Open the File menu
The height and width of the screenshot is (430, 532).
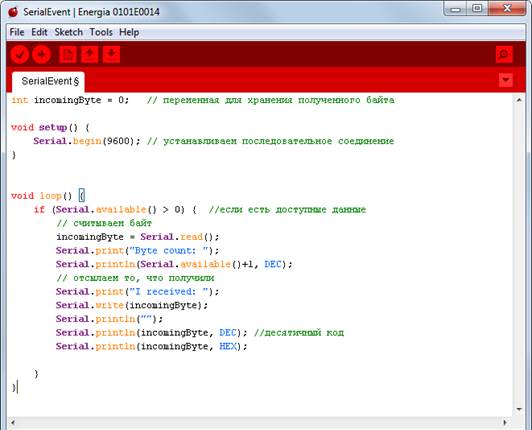(x=17, y=32)
